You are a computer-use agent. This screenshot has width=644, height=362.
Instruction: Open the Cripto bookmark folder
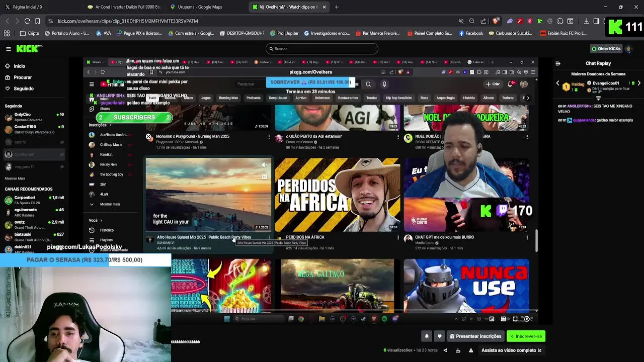30,34
